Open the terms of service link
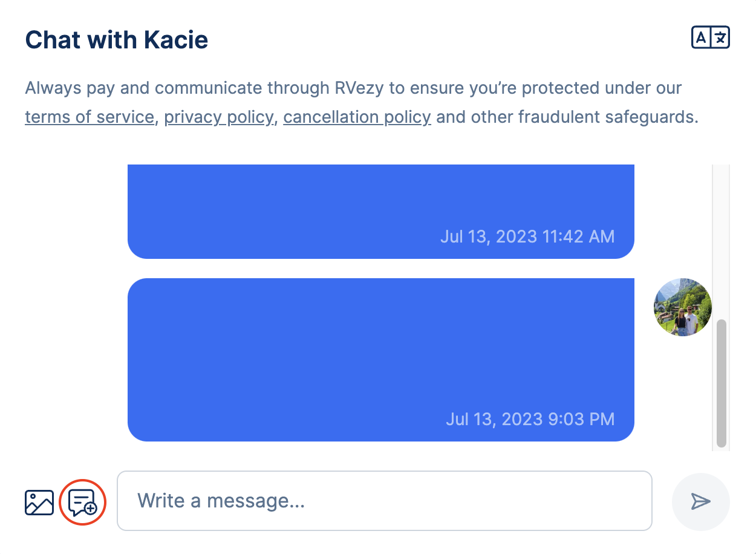 pyautogui.click(x=90, y=116)
